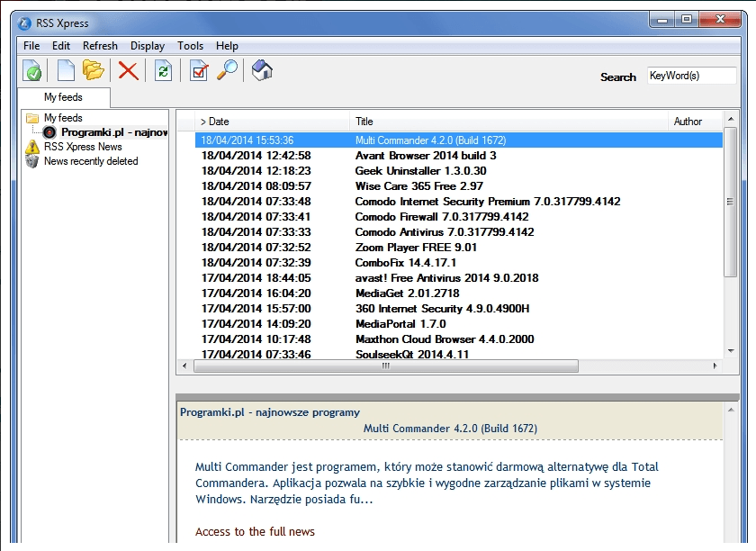This screenshot has width=756, height=551.
Task: Click the checklist options toolbar icon
Action: click(x=199, y=70)
